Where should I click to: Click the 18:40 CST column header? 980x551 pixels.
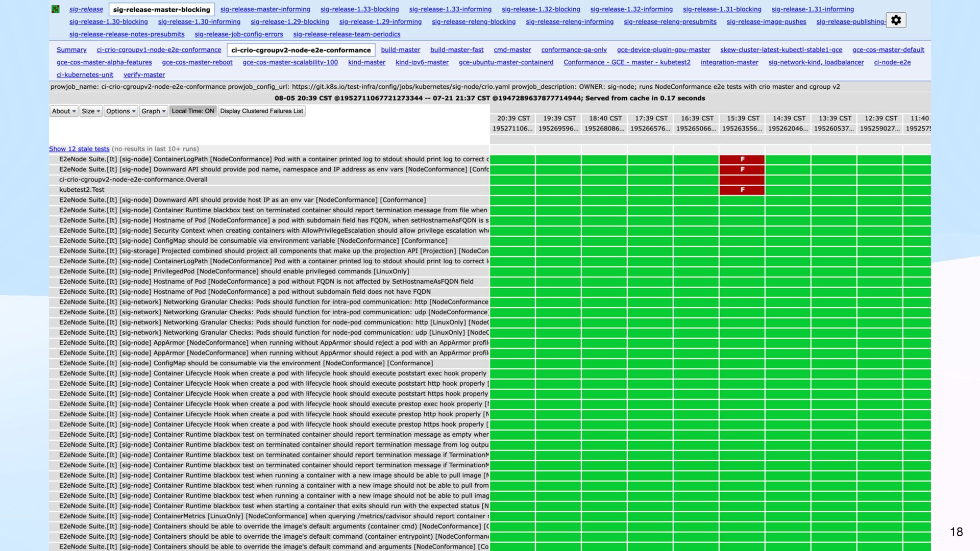click(x=605, y=118)
